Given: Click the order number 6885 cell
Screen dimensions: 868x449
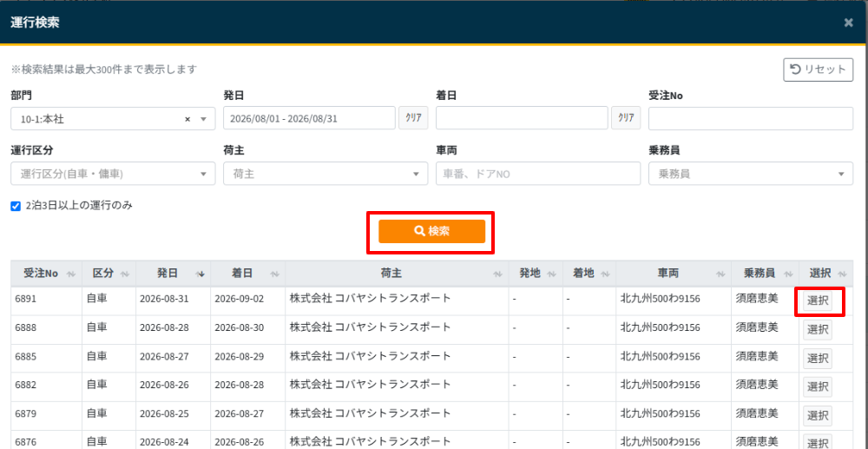Looking at the screenshot, I should 47,358.
